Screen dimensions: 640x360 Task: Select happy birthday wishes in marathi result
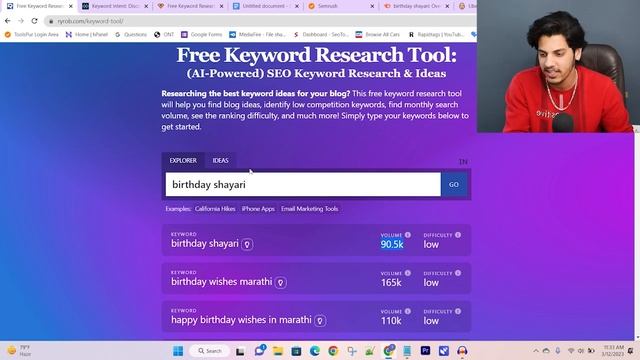241,320
